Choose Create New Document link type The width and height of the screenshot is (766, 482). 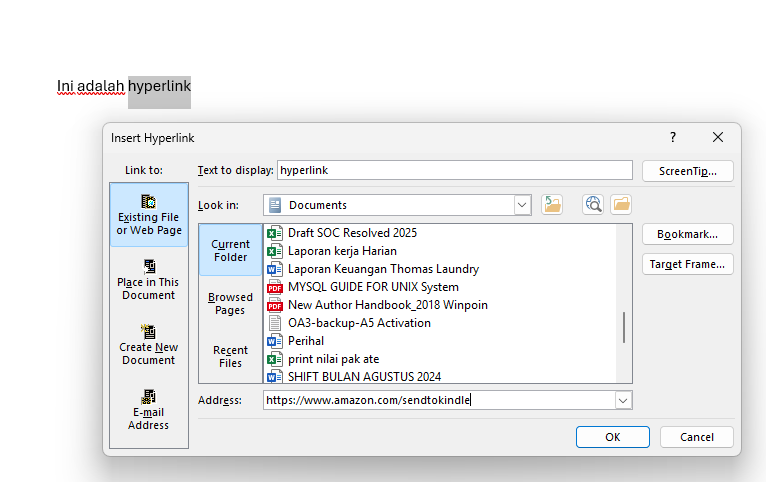pyautogui.click(x=149, y=346)
